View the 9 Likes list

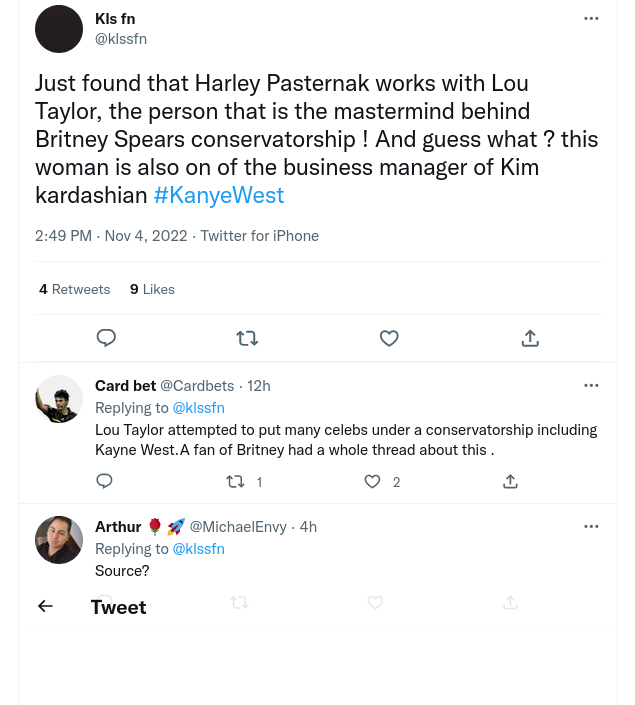point(152,289)
